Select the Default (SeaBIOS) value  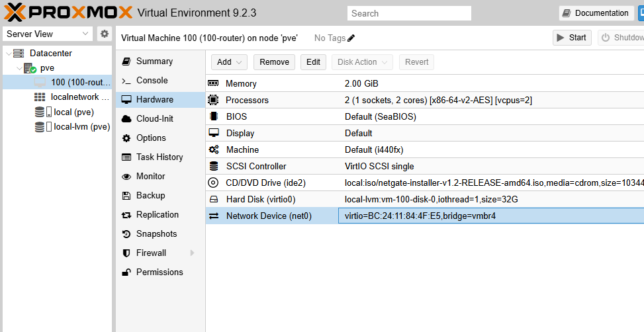coord(381,116)
